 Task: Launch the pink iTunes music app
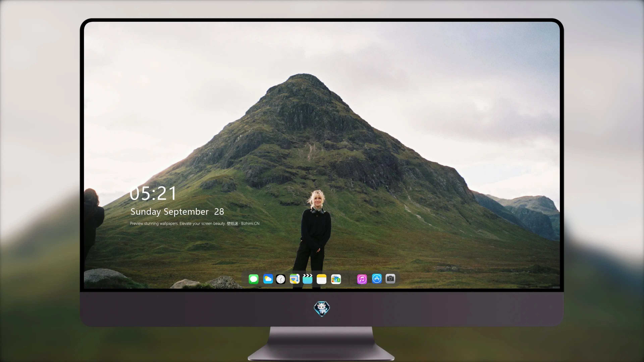pyautogui.click(x=362, y=279)
